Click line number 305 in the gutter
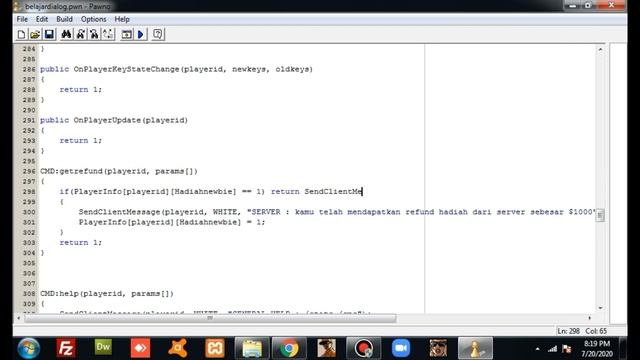Viewport: 640px width, 360px height. click(29, 263)
